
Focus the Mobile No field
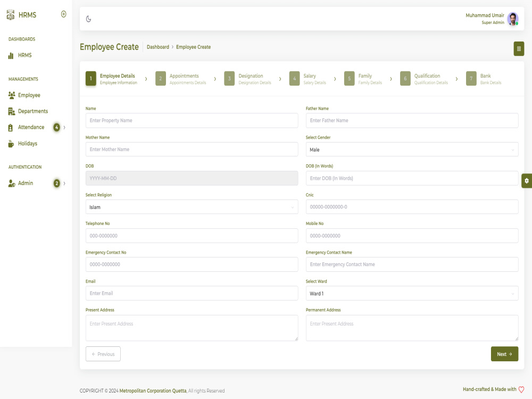pos(412,236)
